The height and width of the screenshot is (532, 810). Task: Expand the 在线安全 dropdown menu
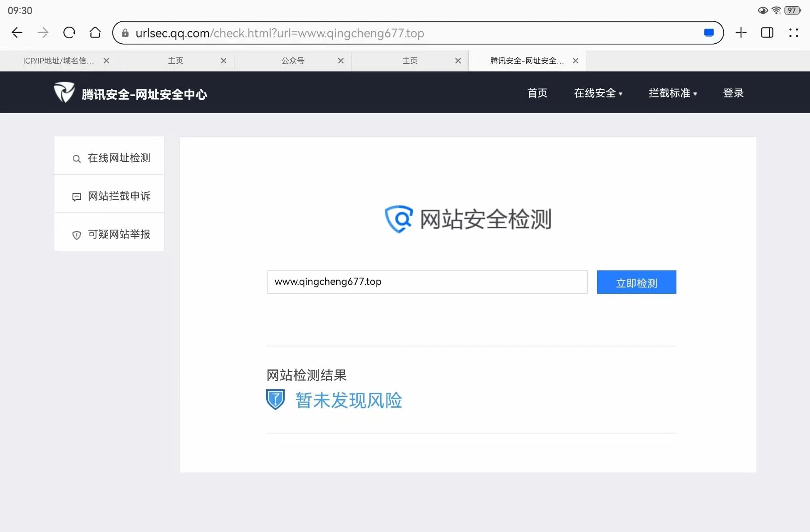pos(598,93)
